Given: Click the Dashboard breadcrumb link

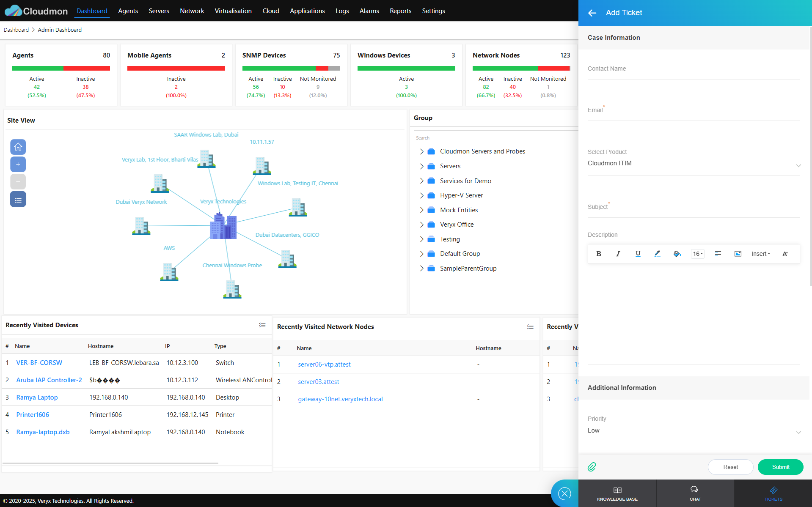Looking at the screenshot, I should [16, 30].
